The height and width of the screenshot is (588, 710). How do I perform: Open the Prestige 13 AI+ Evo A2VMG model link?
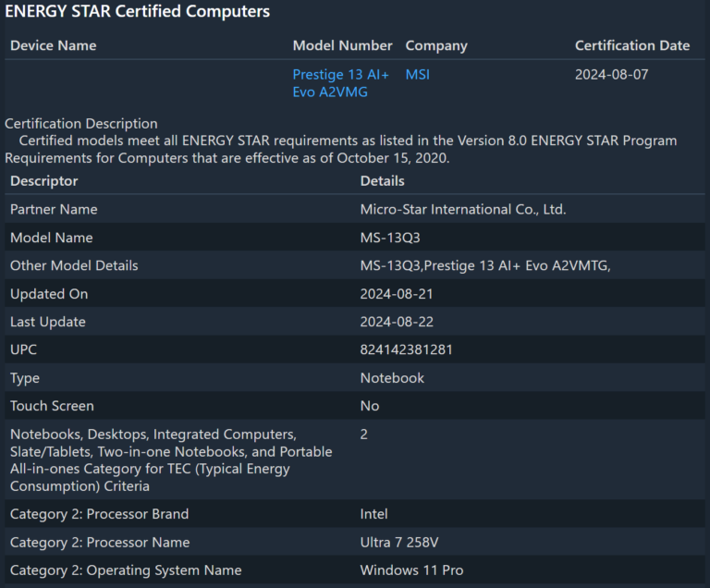(x=340, y=83)
